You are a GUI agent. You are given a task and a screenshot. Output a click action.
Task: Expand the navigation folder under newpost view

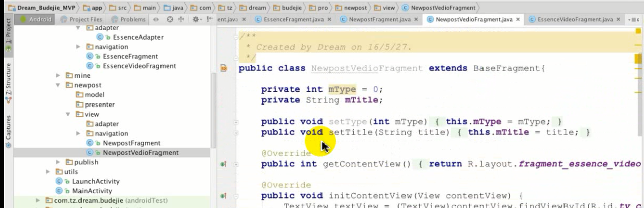coord(78,133)
